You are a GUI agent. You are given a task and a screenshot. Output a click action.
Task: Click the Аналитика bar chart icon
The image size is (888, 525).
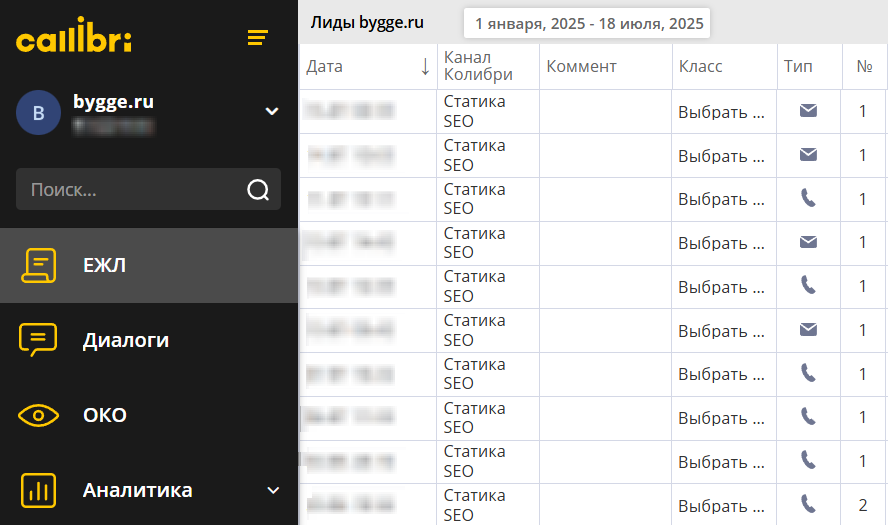coord(39,490)
